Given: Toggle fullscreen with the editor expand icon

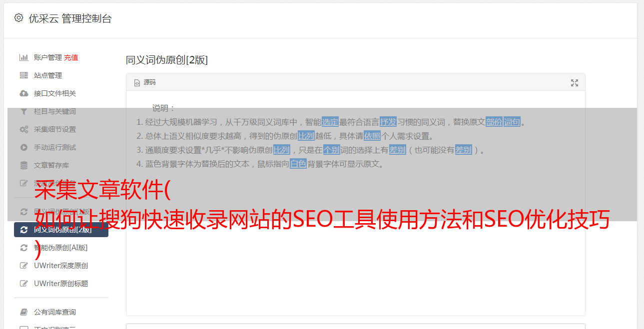Looking at the screenshot, I should click(575, 83).
